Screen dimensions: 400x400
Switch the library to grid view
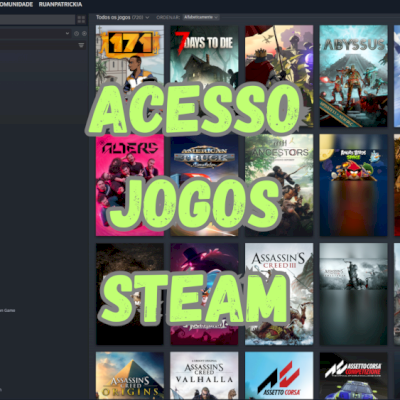[x=81, y=20]
